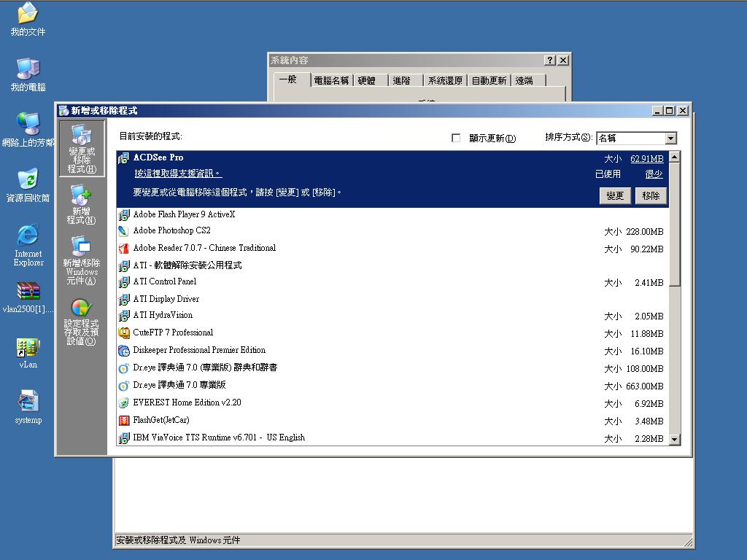Click the 228.00MB size value
Image resolution: width=747 pixels, height=560 pixels.
click(645, 232)
